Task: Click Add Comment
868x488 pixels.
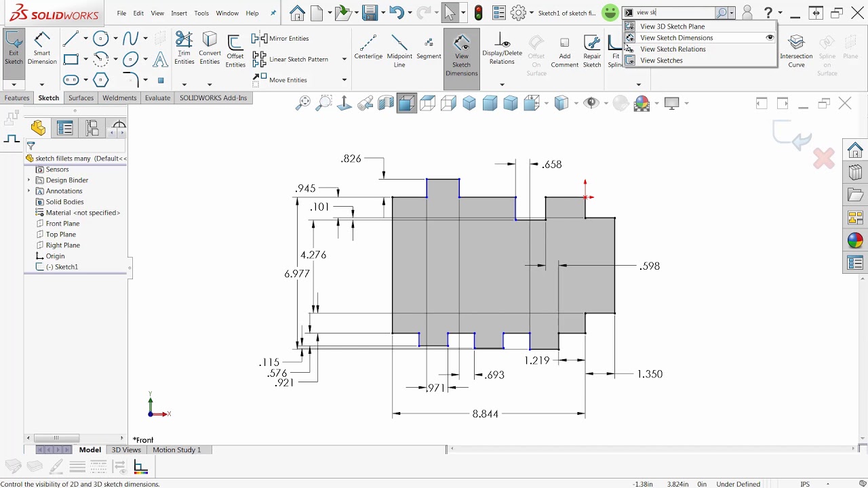Action: 565,52
